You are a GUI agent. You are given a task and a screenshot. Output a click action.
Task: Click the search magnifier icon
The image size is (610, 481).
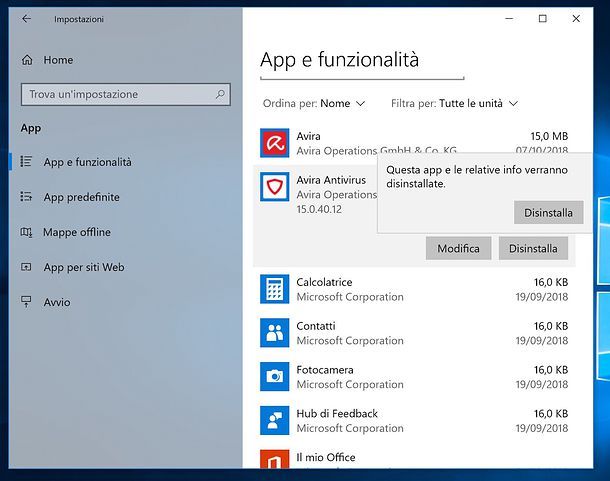(220, 94)
